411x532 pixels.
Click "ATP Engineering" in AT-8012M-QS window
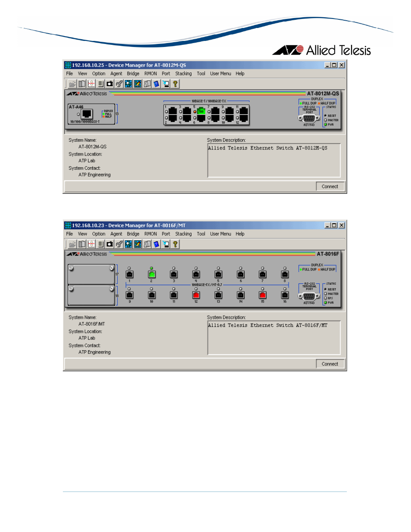click(x=95, y=175)
